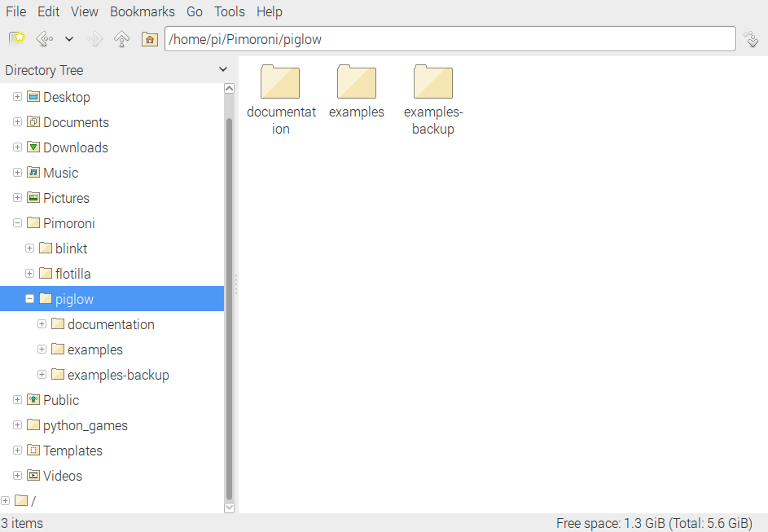Go up to the parent directory
The width and height of the screenshot is (768, 532).
point(121,38)
